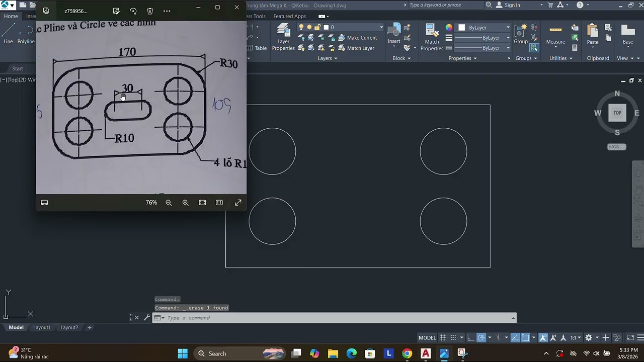Switch to the Start file tab
Screen dimensions: 644x362
pos(18,68)
